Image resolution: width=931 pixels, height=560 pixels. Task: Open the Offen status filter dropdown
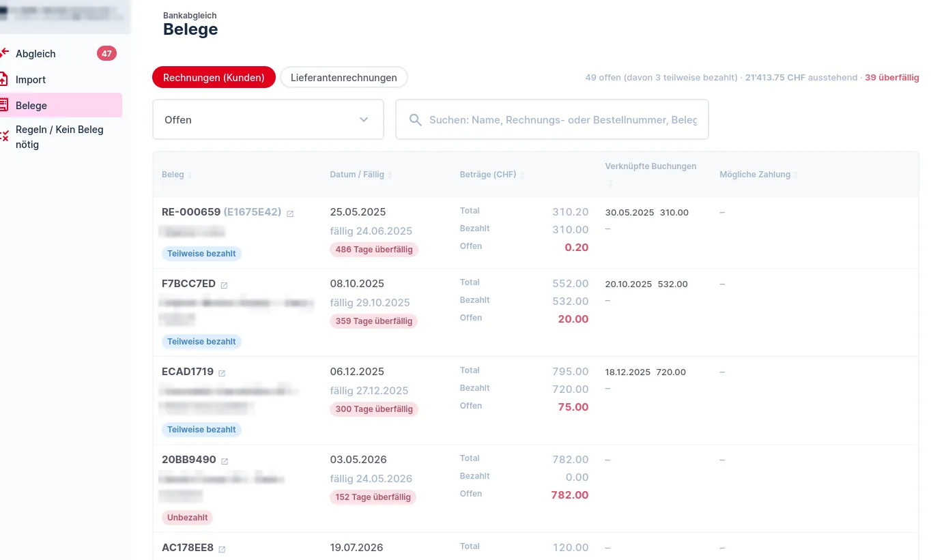pos(268,119)
